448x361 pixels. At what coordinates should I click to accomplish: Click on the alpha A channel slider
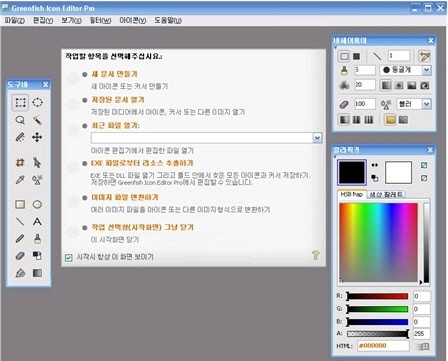(377, 334)
